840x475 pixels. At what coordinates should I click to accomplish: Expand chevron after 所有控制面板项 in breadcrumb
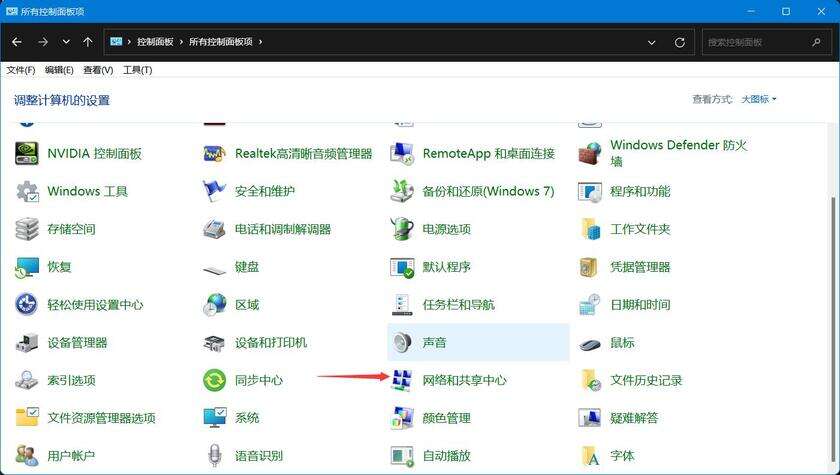coord(260,42)
